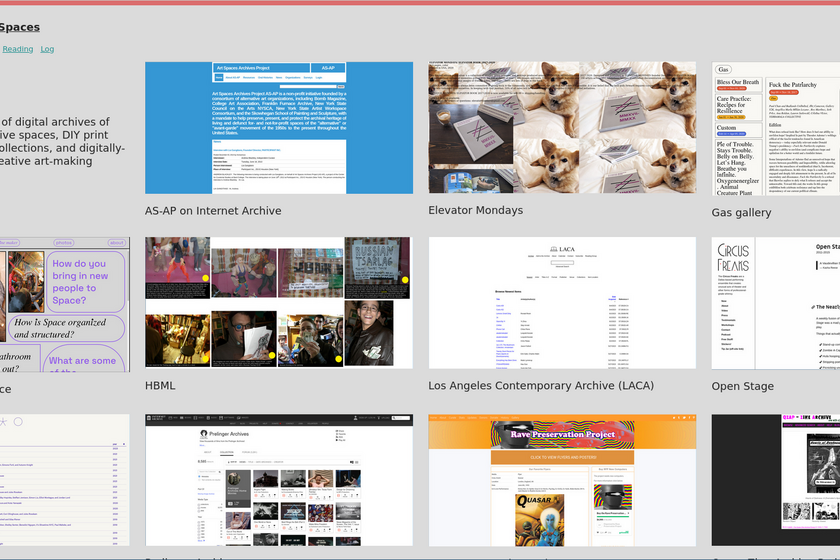The image size is (840, 560).
Task: Open the Gas gallery thumbnail
Action: click(776, 128)
